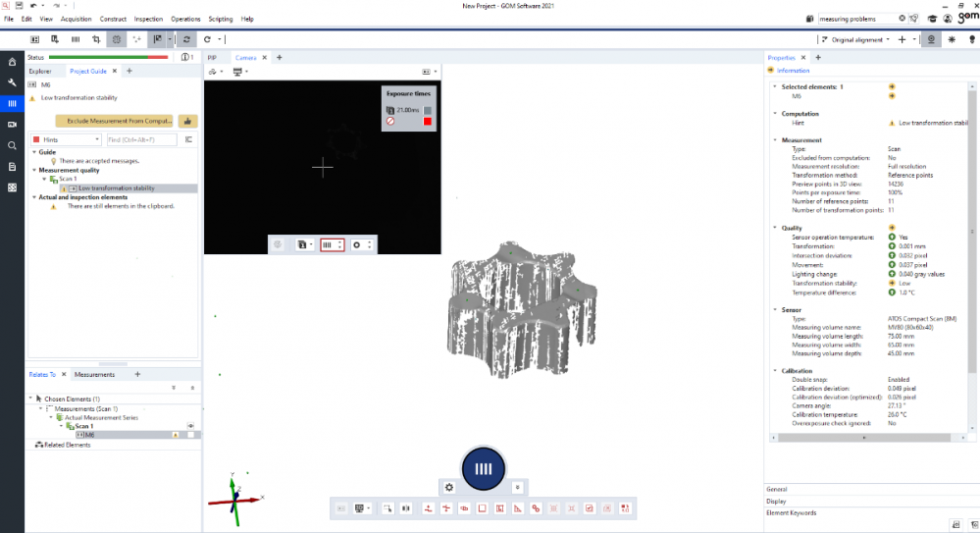Collapse the Computation section in Properties
Image resolution: width=980 pixels, height=533 pixels.
[x=775, y=114]
